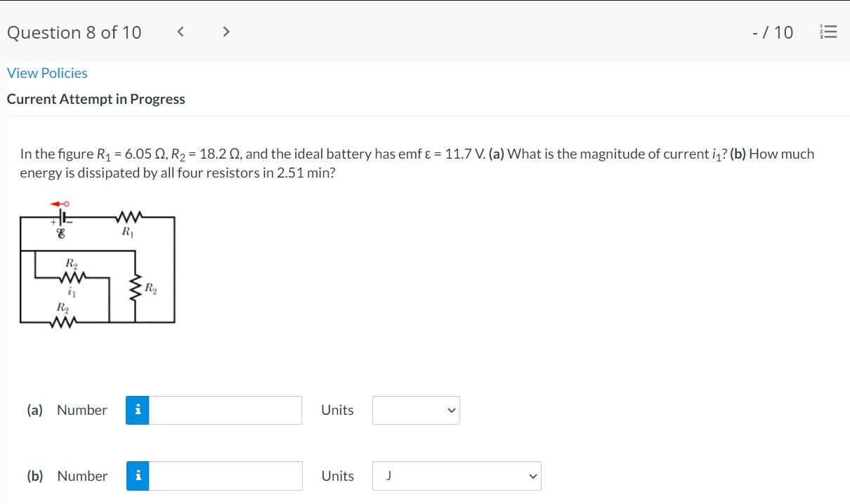The height and width of the screenshot is (504, 850).
Task: Open the View Policies link
Action: (46, 72)
